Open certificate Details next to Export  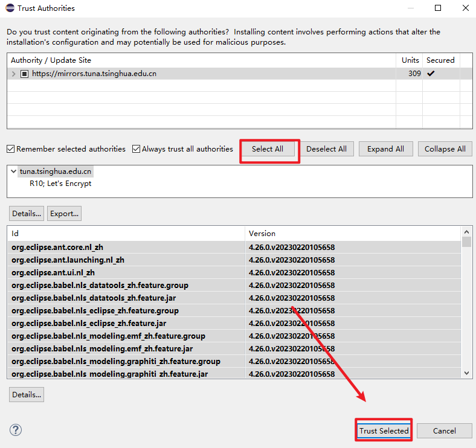pyautogui.click(x=26, y=213)
